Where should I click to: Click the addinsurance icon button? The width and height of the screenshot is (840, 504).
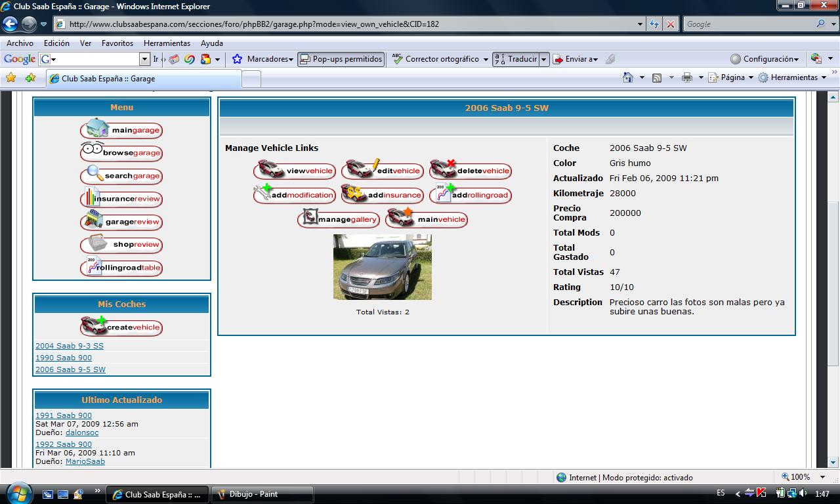pyautogui.click(x=382, y=195)
